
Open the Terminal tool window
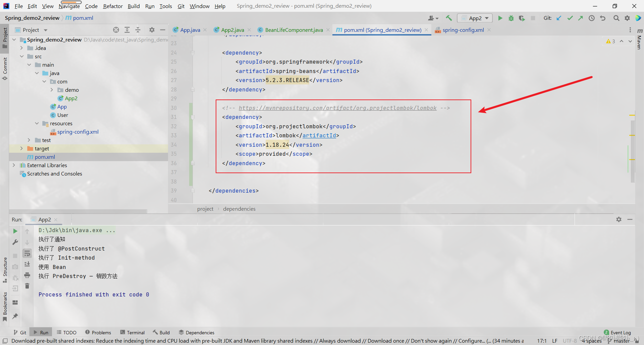(x=132, y=333)
